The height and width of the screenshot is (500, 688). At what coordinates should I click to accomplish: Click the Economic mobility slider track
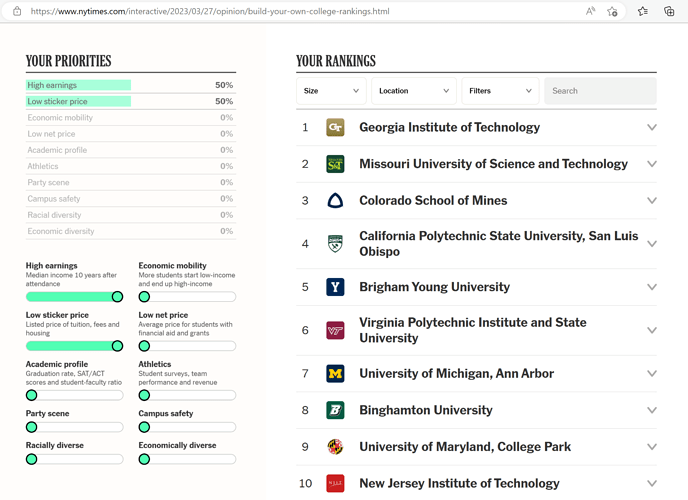click(188, 297)
